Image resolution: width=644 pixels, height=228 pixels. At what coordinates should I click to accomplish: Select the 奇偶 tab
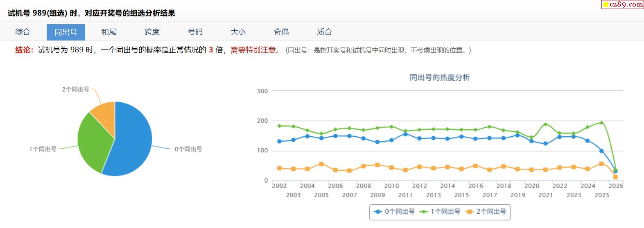pos(281,32)
